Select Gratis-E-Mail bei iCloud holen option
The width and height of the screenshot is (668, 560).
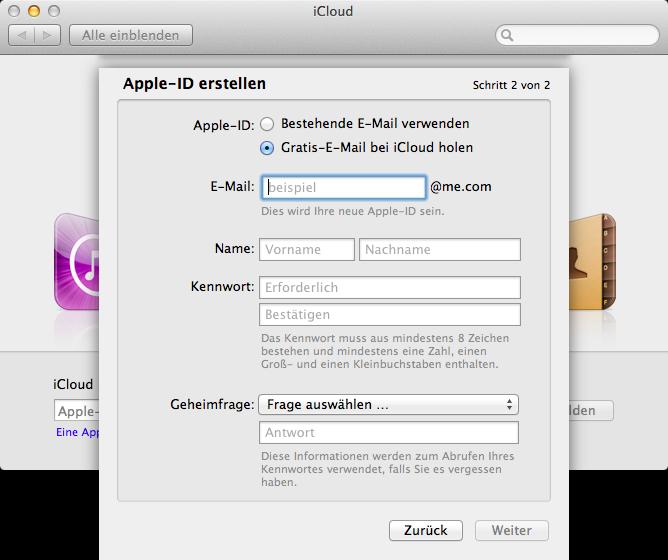[x=267, y=148]
